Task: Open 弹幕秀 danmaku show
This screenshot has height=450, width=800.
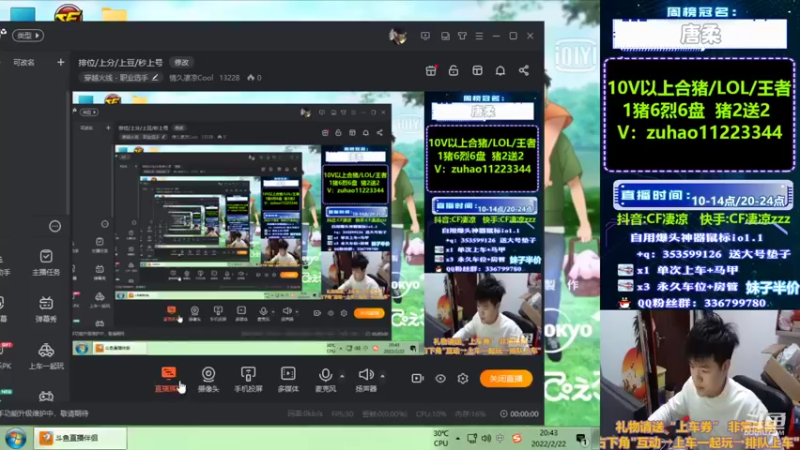Action: [x=46, y=309]
